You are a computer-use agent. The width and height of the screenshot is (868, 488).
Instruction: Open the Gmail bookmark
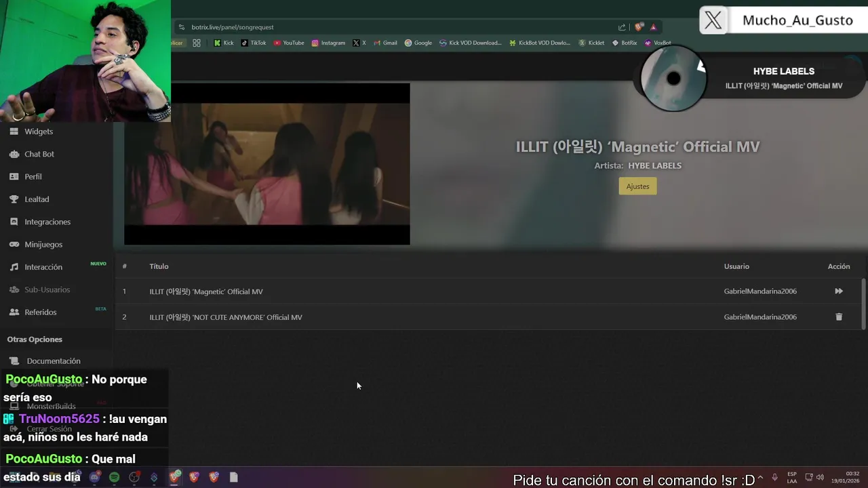(x=385, y=43)
